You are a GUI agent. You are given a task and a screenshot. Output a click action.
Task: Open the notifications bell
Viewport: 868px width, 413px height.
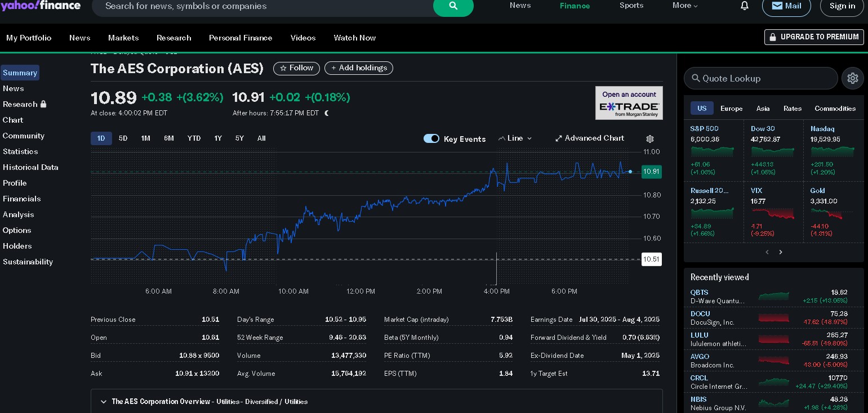(x=745, y=6)
